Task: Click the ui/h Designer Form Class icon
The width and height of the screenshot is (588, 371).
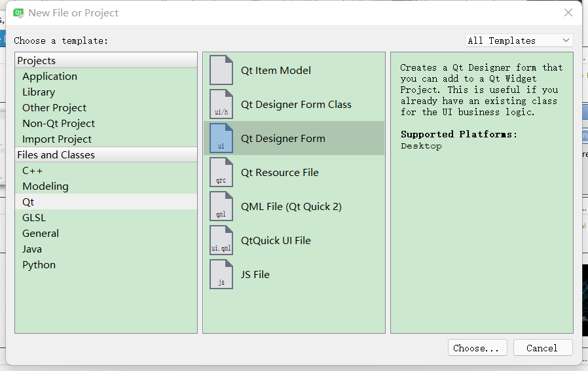Action: tap(221, 104)
